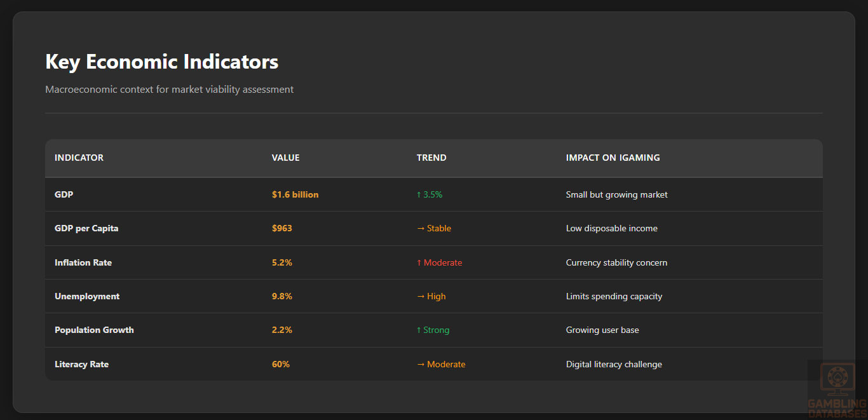868x420 pixels.
Task: Click the Trend column header
Action: click(x=431, y=158)
